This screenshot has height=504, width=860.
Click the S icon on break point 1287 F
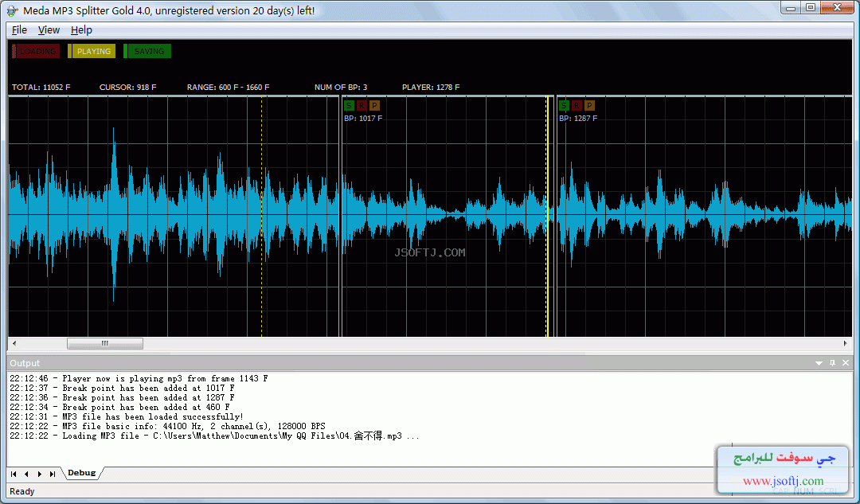click(x=564, y=105)
